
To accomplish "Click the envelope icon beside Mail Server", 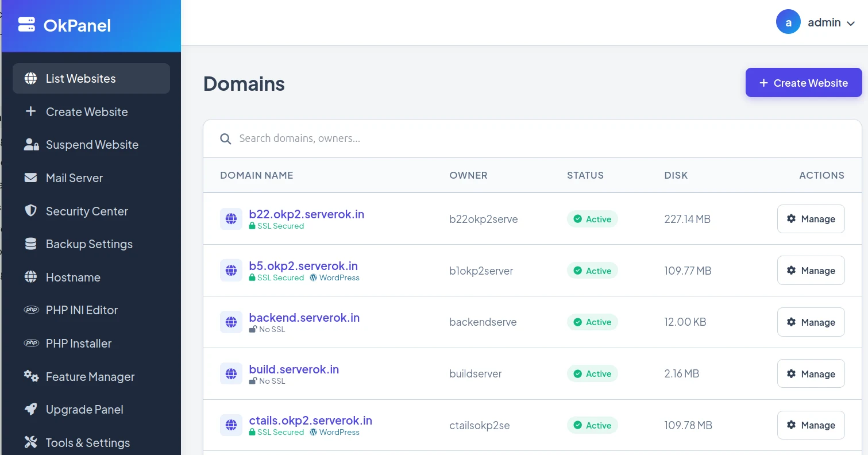I will point(30,178).
